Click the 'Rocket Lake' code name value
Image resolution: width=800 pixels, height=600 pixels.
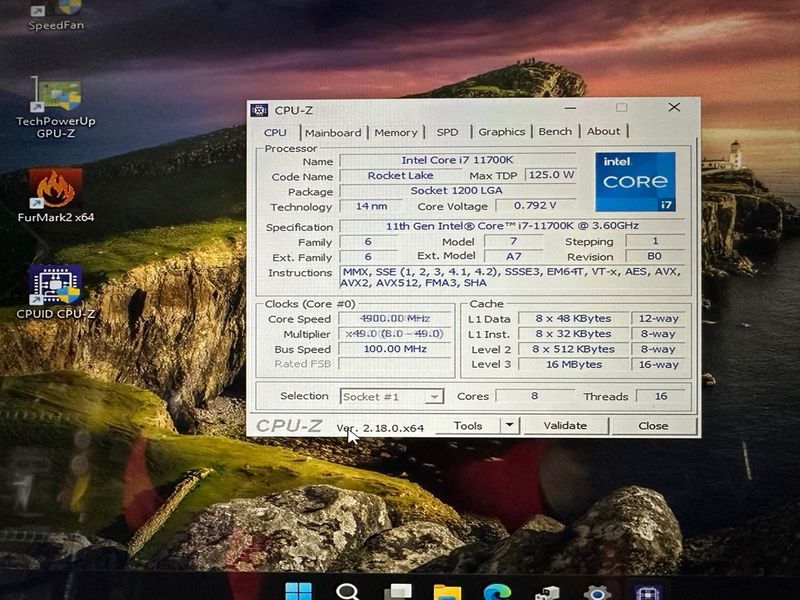click(x=400, y=176)
